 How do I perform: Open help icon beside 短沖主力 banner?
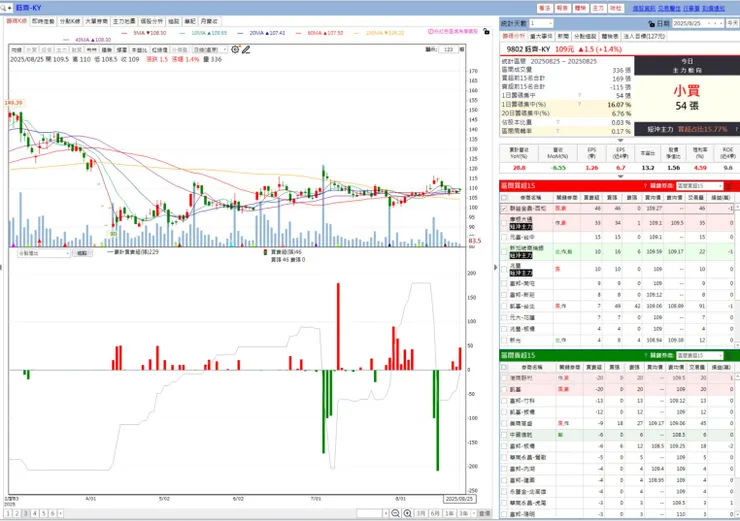pyautogui.click(x=736, y=129)
